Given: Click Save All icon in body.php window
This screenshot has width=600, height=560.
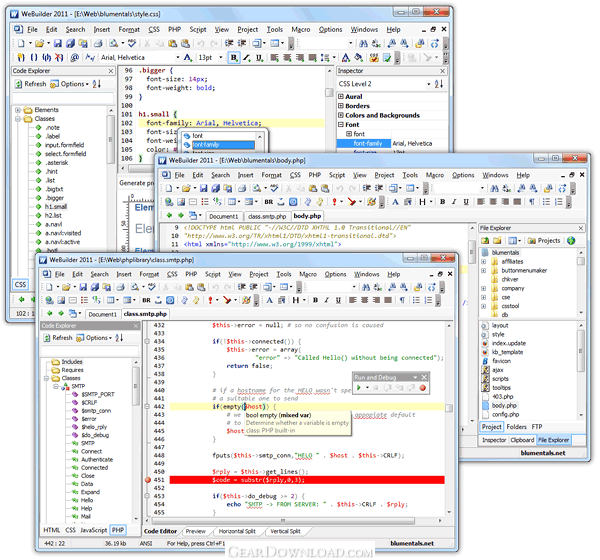Looking at the screenshot, I should 216,188.
